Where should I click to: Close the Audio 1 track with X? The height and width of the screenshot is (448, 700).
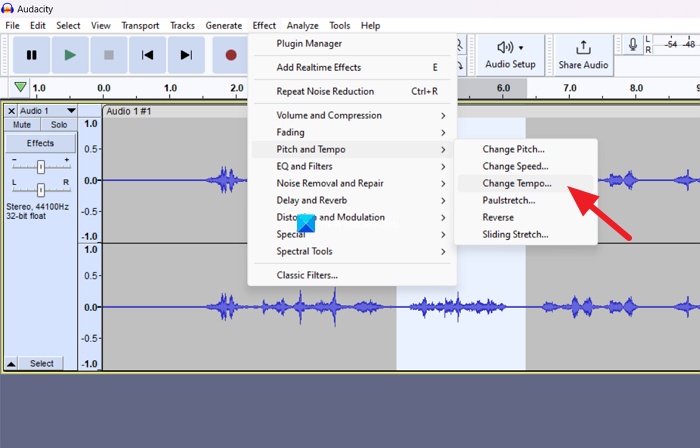pos(12,111)
